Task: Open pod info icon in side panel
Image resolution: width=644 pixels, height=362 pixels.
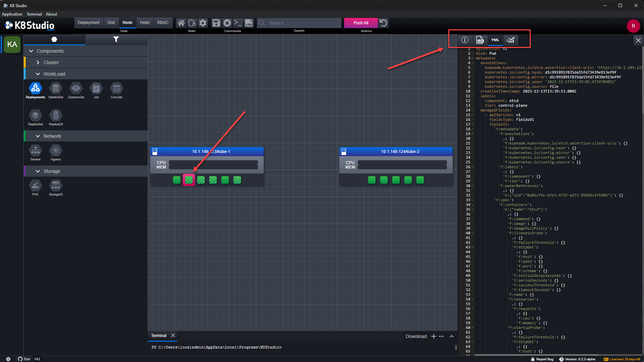Action: coord(465,40)
